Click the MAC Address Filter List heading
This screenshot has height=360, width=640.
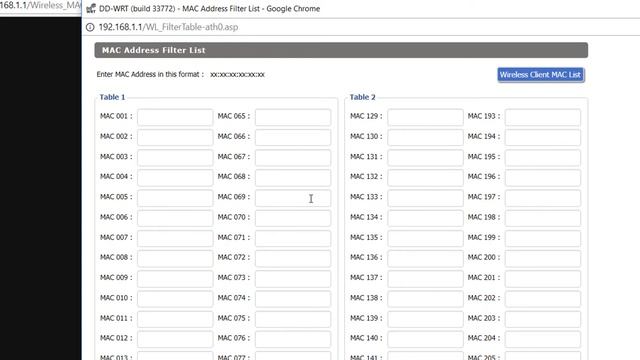[x=154, y=50]
